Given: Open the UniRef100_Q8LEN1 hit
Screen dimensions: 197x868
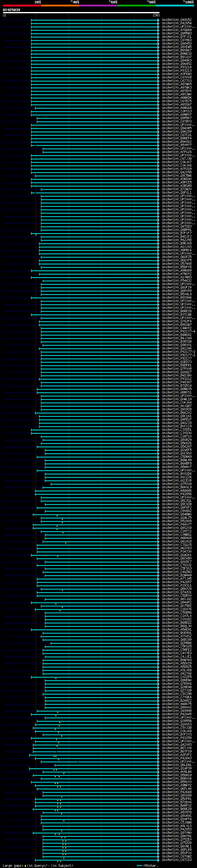Looking at the screenshot, I should pos(177,765).
